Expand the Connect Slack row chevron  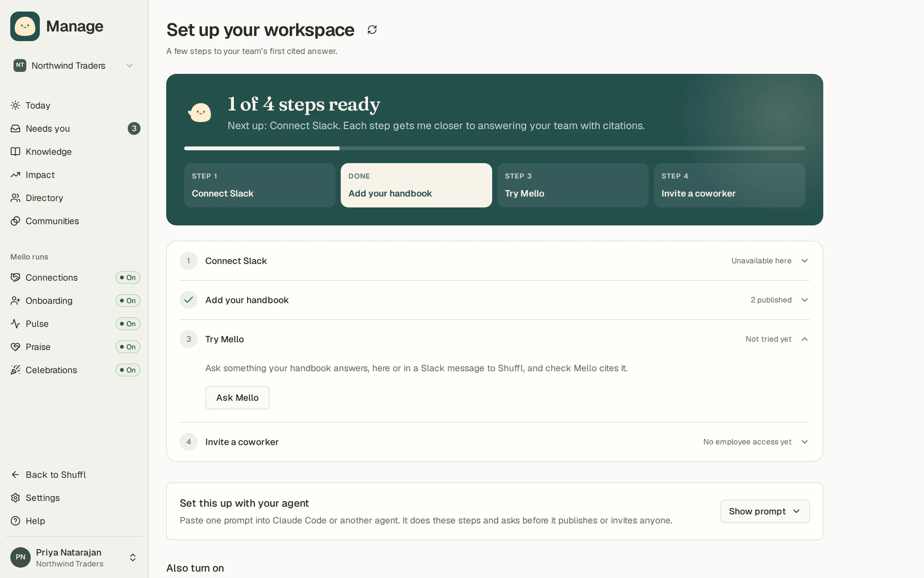click(805, 261)
